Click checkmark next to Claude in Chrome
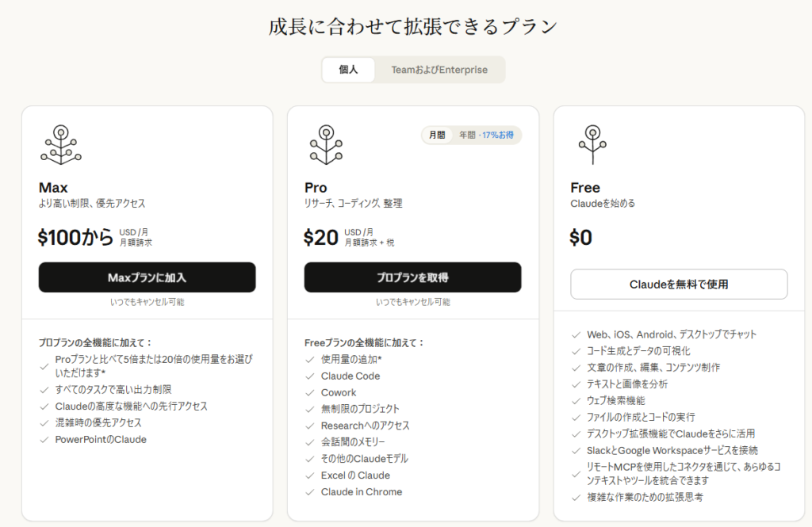This screenshot has width=812, height=527. pos(310,492)
